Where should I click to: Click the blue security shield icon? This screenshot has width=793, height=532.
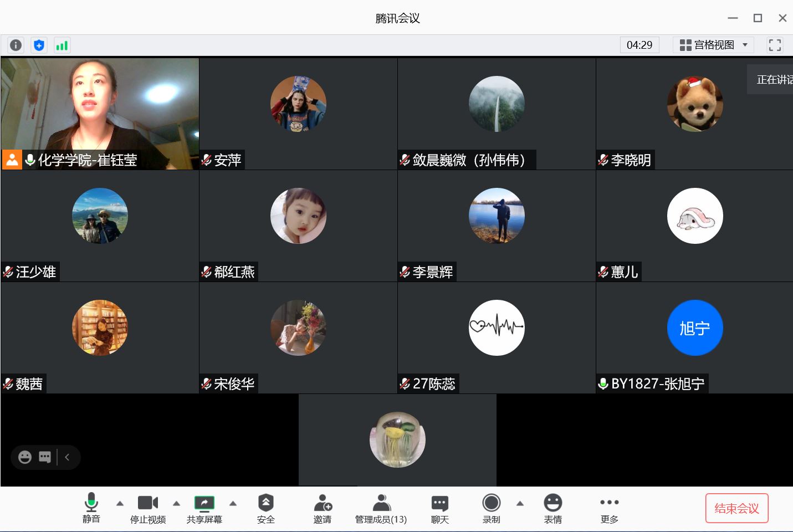[x=39, y=45]
